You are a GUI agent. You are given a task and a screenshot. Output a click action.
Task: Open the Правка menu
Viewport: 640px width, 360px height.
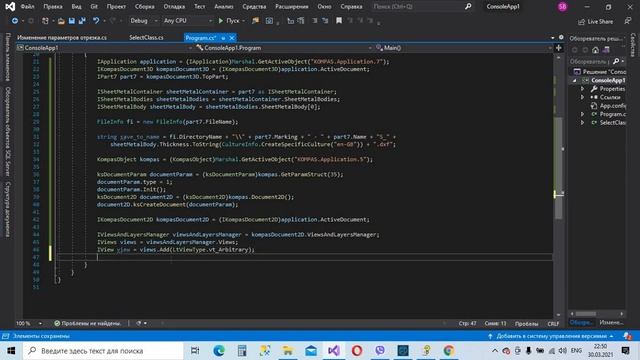[x=53, y=7]
